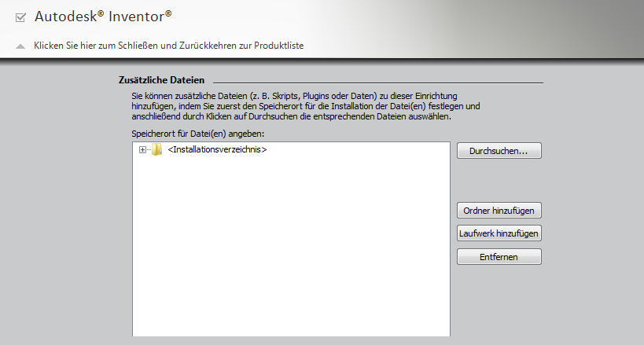Select the yellow Installationsverzeichnis folder icon
644x345 pixels.
[x=157, y=149]
